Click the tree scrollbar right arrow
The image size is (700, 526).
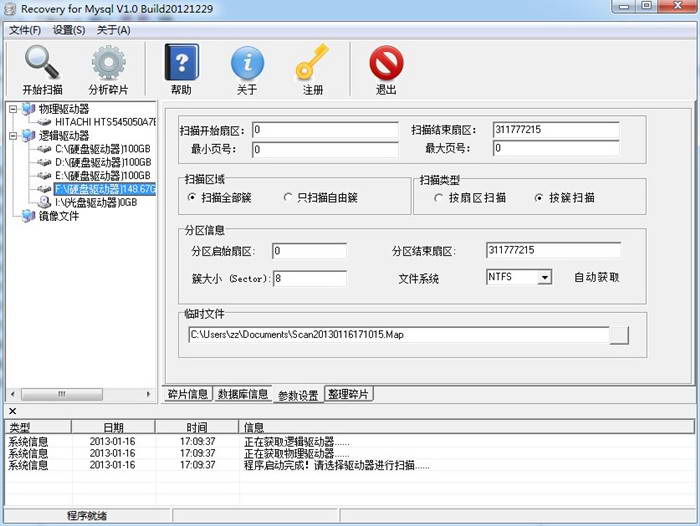tap(149, 394)
